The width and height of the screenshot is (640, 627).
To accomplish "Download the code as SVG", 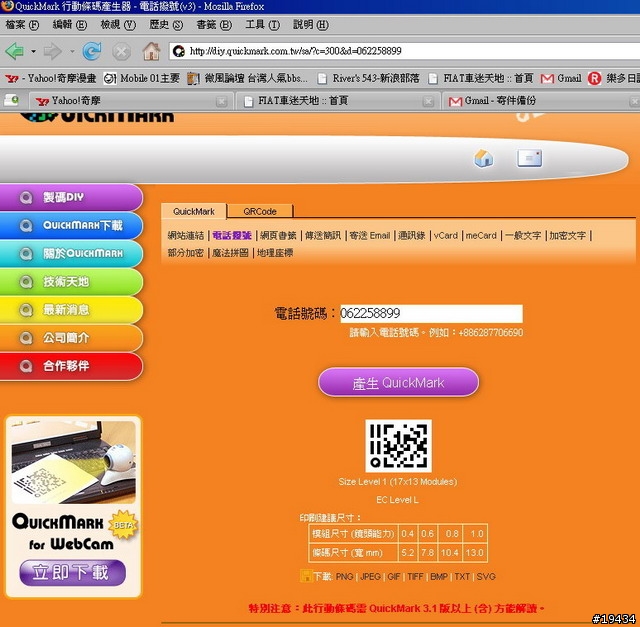I will [486, 576].
